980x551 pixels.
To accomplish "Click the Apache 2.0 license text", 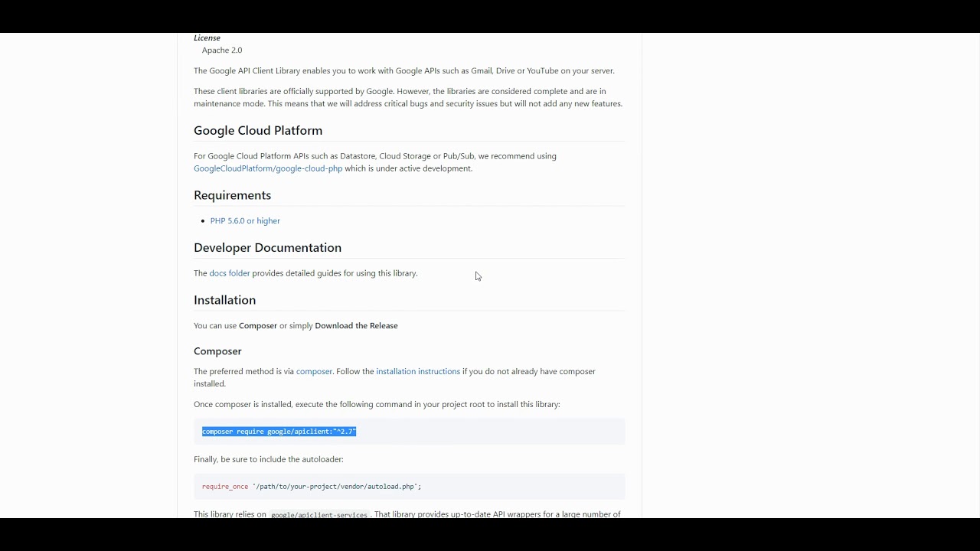I will [222, 51].
